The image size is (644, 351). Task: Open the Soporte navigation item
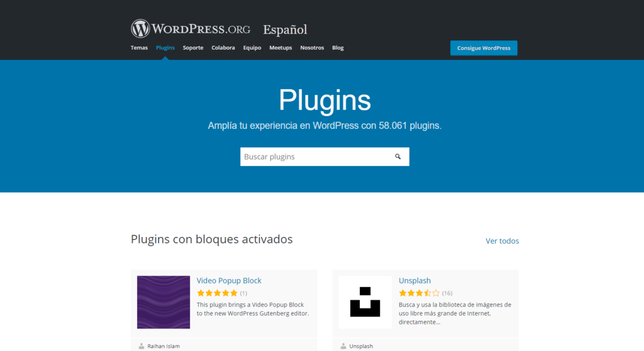[193, 48]
